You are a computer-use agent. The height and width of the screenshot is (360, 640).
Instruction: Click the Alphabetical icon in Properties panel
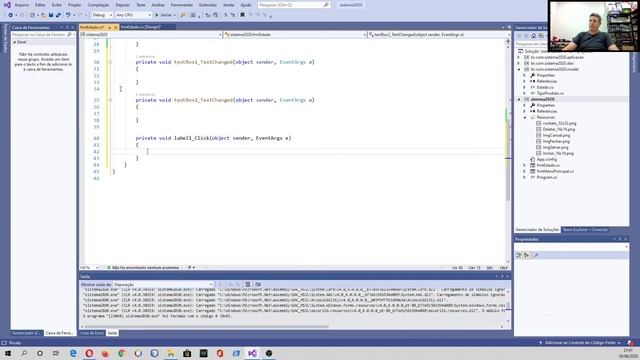(x=527, y=255)
